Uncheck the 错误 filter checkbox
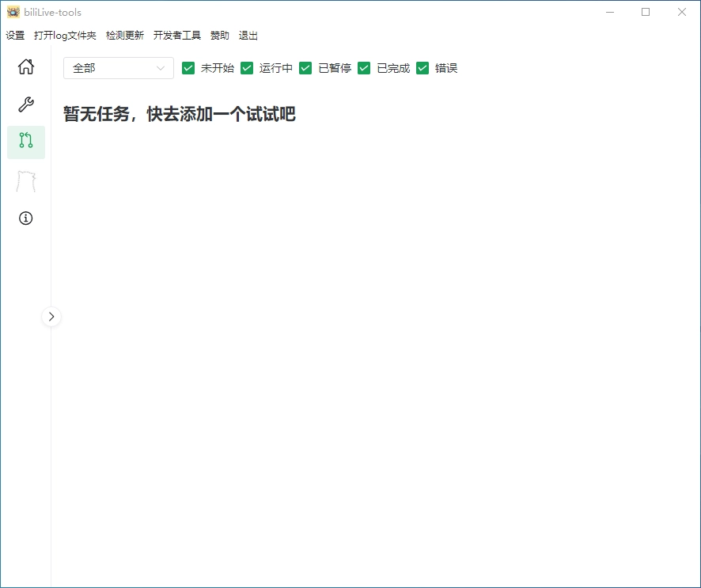This screenshot has height=588, width=701. pos(422,68)
